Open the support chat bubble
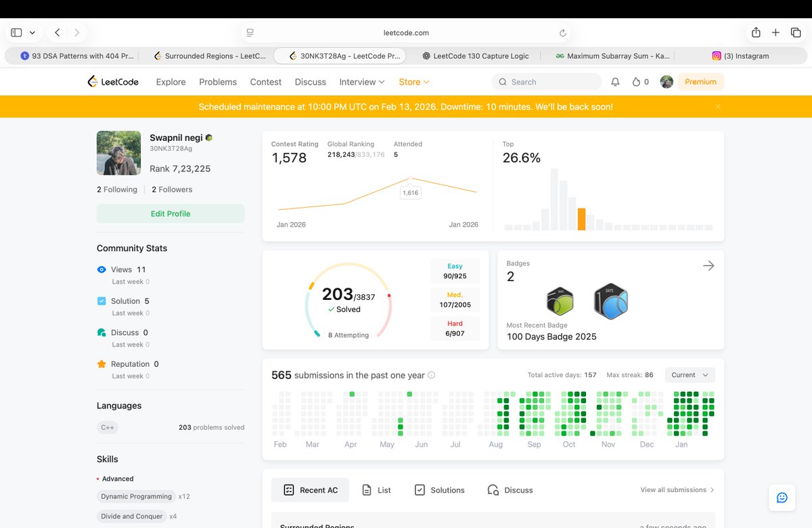 coord(782,498)
